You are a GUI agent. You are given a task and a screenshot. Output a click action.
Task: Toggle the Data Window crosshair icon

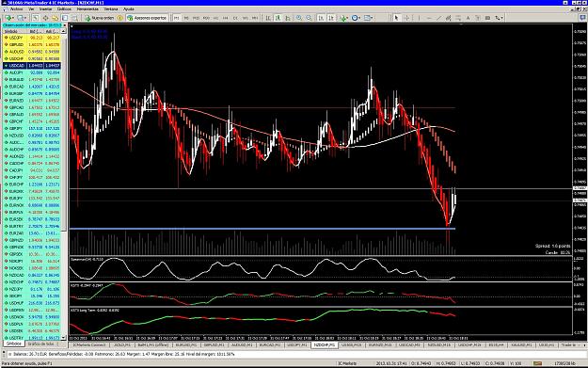[x=45, y=18]
